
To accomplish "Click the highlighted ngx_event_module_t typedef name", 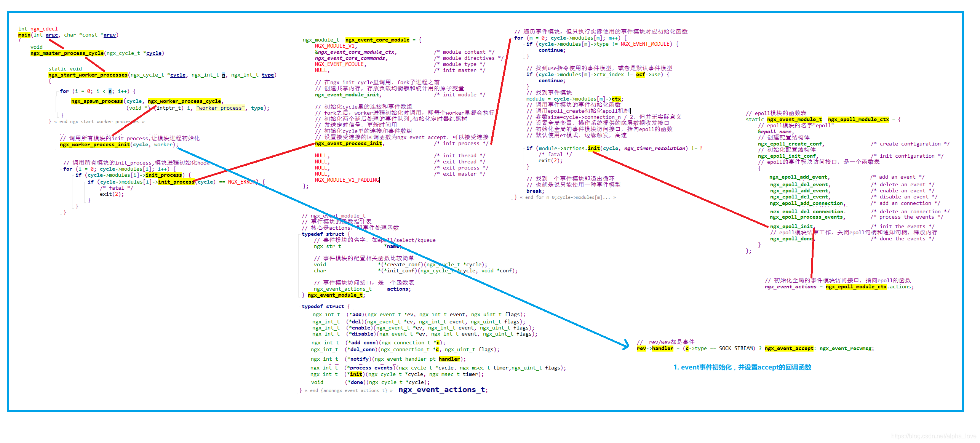I will [x=335, y=295].
